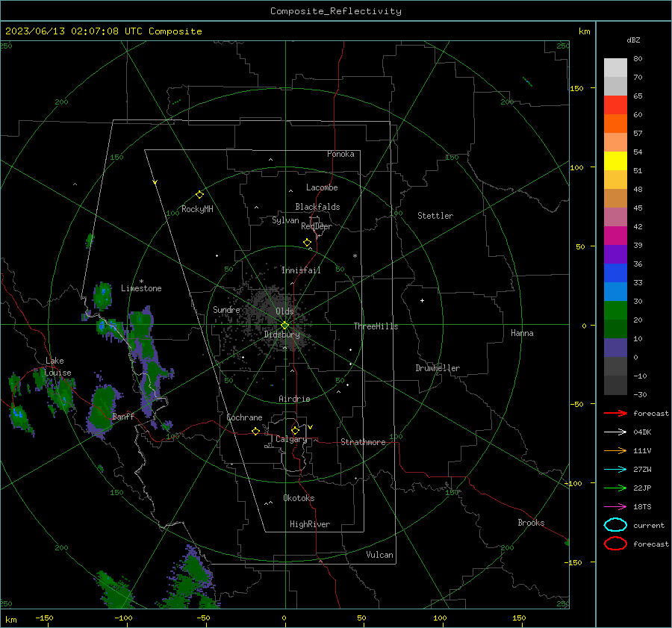This screenshot has height=628, width=672.
Task: Click the 33 dBZ blue color swatch
Action: tap(615, 273)
